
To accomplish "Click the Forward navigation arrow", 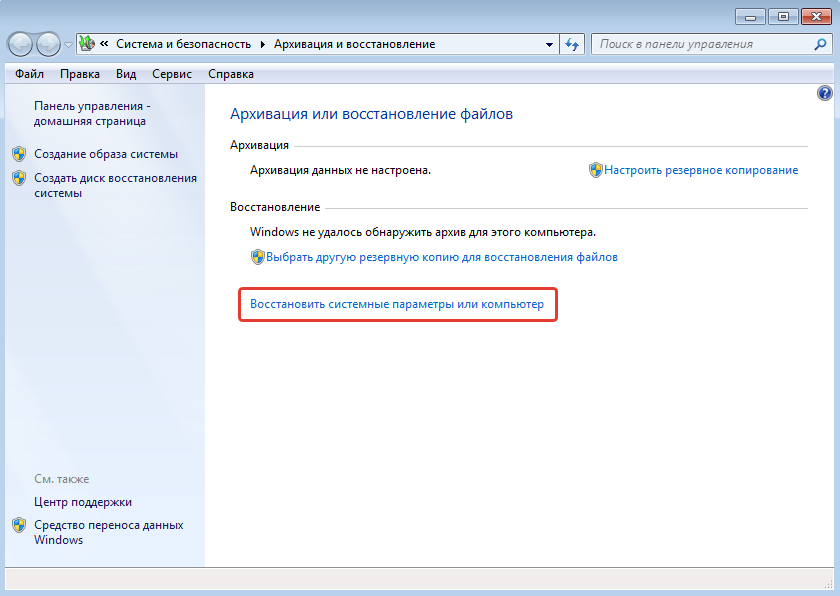I will coord(48,44).
